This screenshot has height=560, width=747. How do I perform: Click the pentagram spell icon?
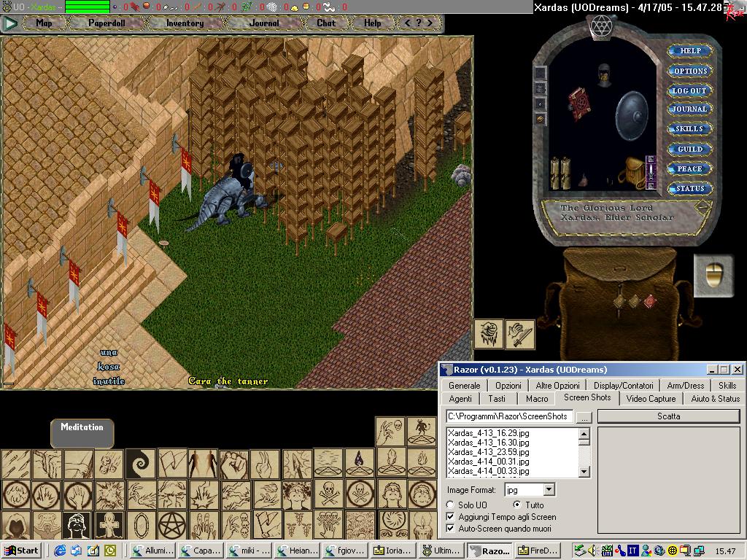[174, 524]
